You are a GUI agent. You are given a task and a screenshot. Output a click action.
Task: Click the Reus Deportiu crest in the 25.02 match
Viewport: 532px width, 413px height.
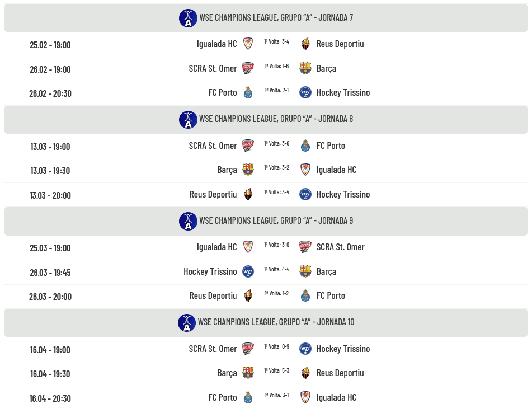click(305, 44)
